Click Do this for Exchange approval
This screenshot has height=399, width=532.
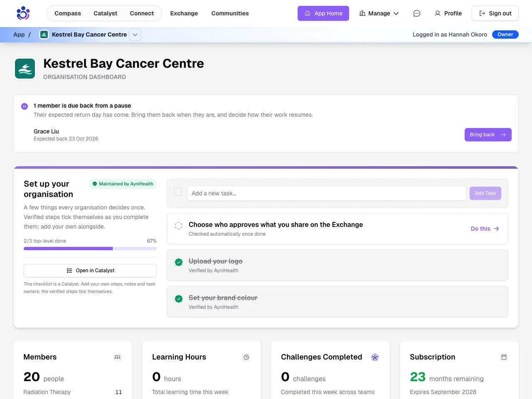click(485, 229)
